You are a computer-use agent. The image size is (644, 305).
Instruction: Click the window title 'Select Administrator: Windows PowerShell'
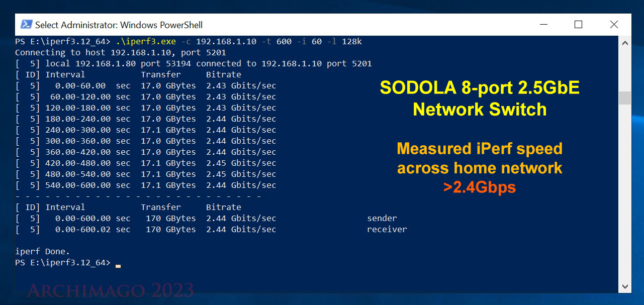[119, 25]
